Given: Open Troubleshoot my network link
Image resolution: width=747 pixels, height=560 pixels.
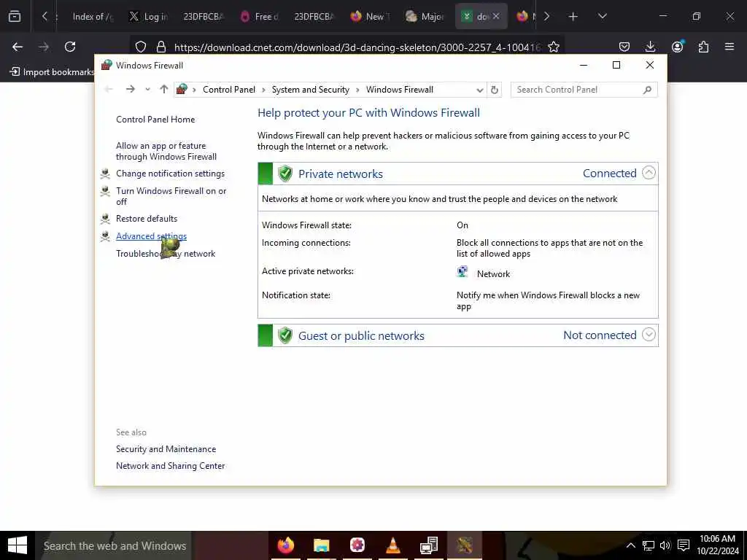Looking at the screenshot, I should click(166, 254).
